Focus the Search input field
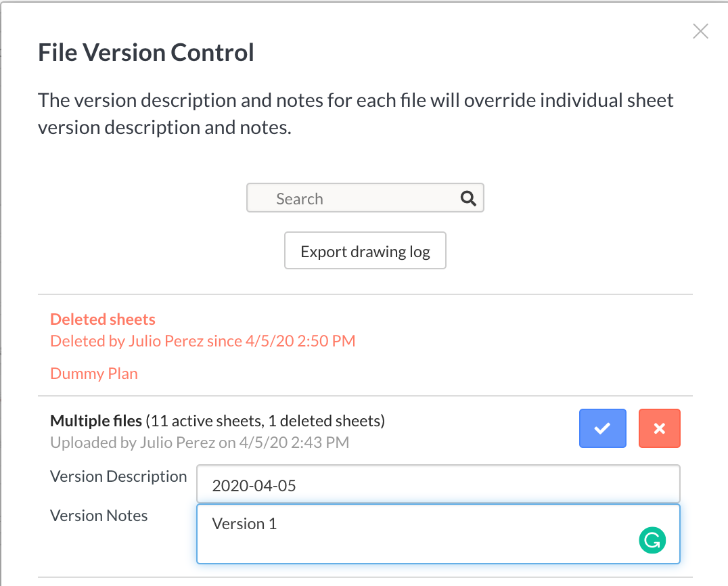Image resolution: width=728 pixels, height=586 pixels. pyautogui.click(x=365, y=198)
